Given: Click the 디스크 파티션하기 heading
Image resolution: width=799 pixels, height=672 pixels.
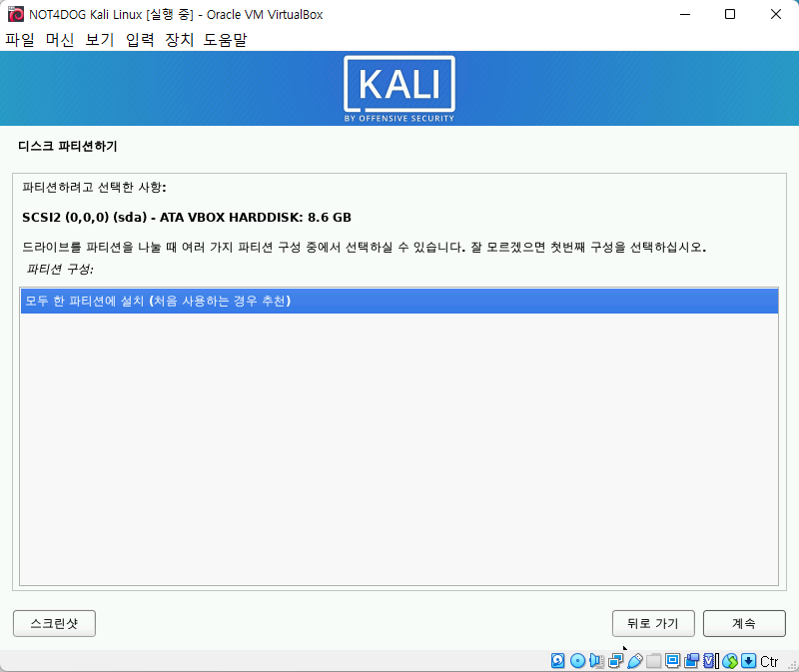Looking at the screenshot, I should tap(68, 146).
